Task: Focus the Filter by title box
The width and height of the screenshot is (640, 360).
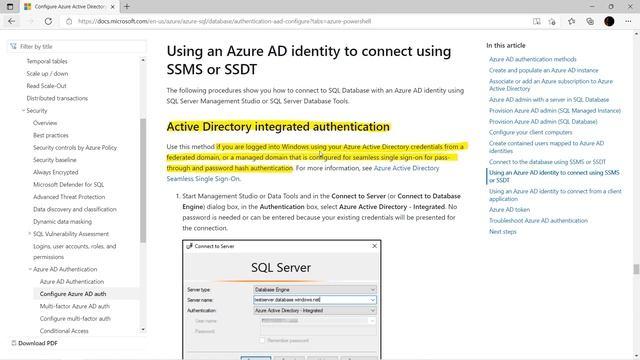Action: (77, 47)
